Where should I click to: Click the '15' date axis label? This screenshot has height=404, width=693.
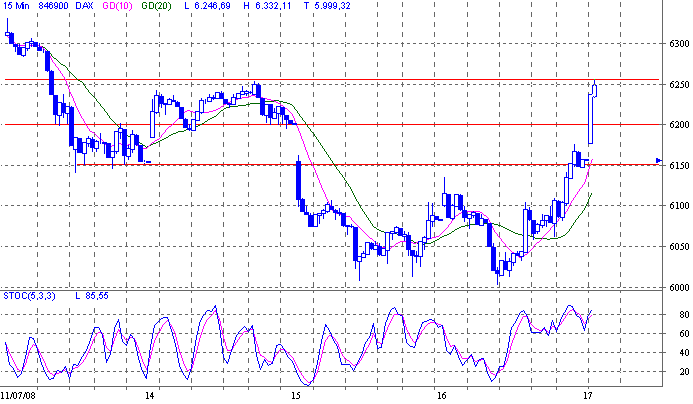(x=296, y=395)
